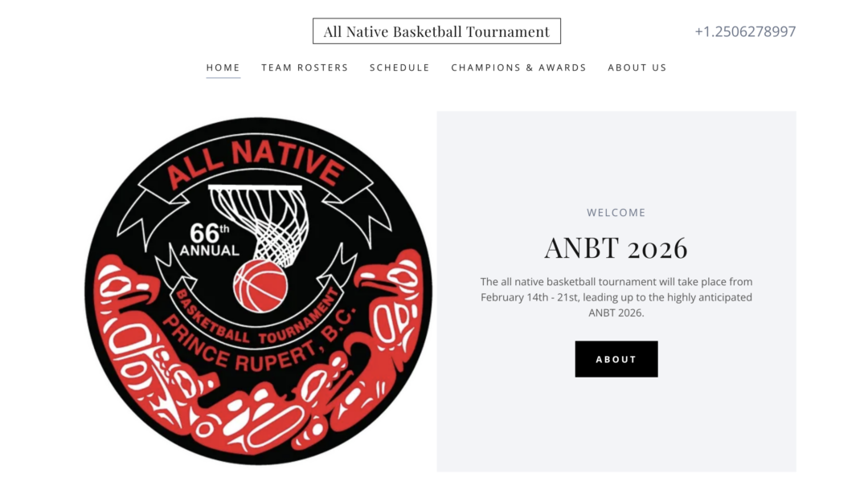Open the Home menu item

click(x=223, y=67)
